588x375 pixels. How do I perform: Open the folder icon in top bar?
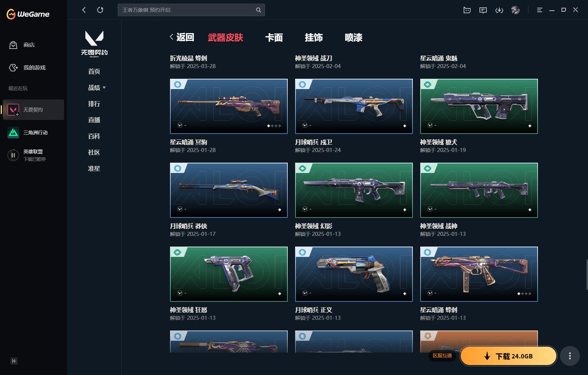pyautogui.click(x=467, y=10)
